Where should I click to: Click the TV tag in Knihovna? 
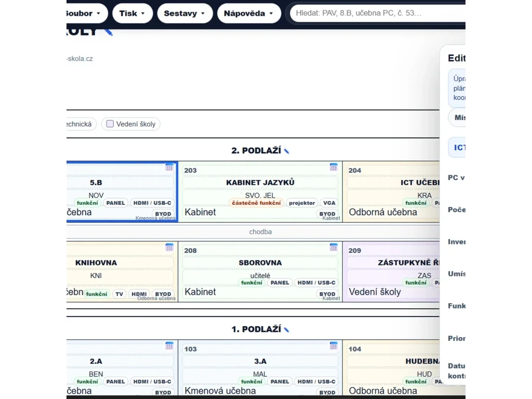click(x=119, y=294)
